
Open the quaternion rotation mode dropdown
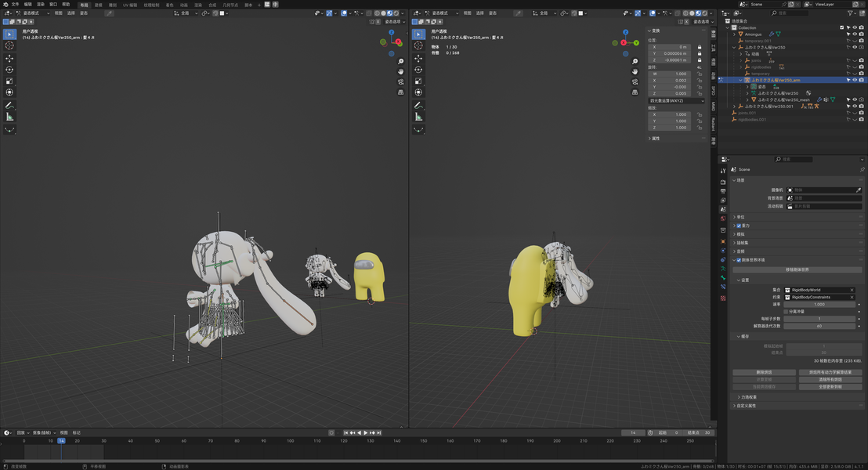point(676,101)
